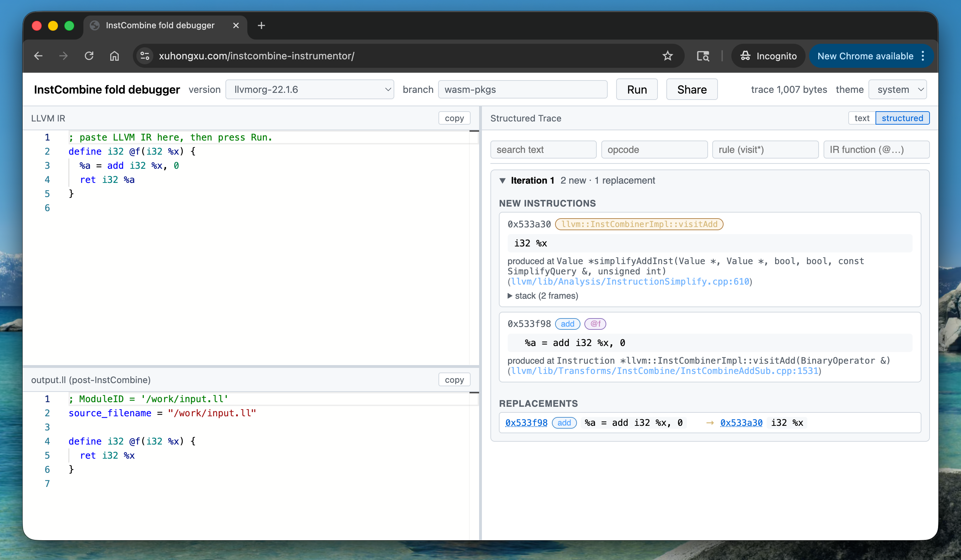Click the '2 new · 1 replacement' summary text
Viewport: 961px width, 560px height.
click(607, 180)
